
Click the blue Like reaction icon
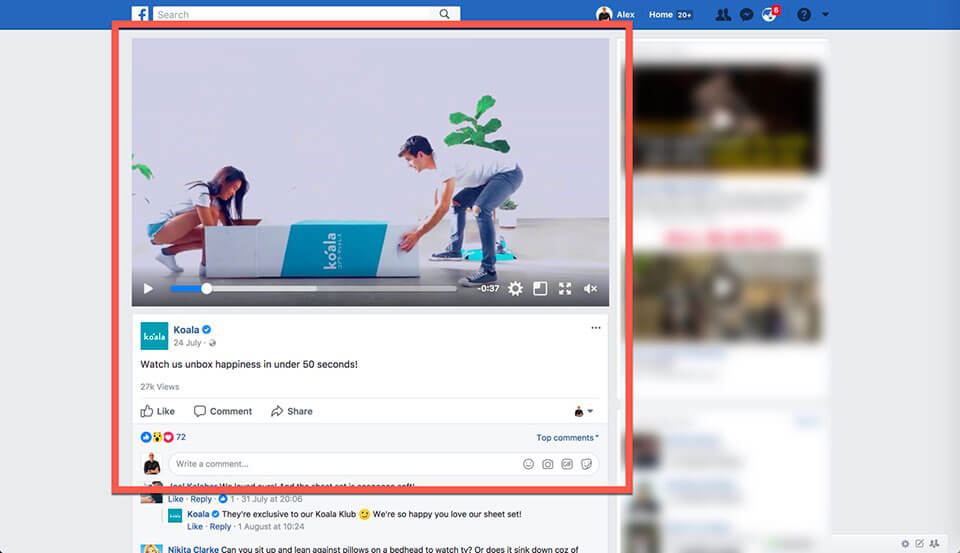146,437
